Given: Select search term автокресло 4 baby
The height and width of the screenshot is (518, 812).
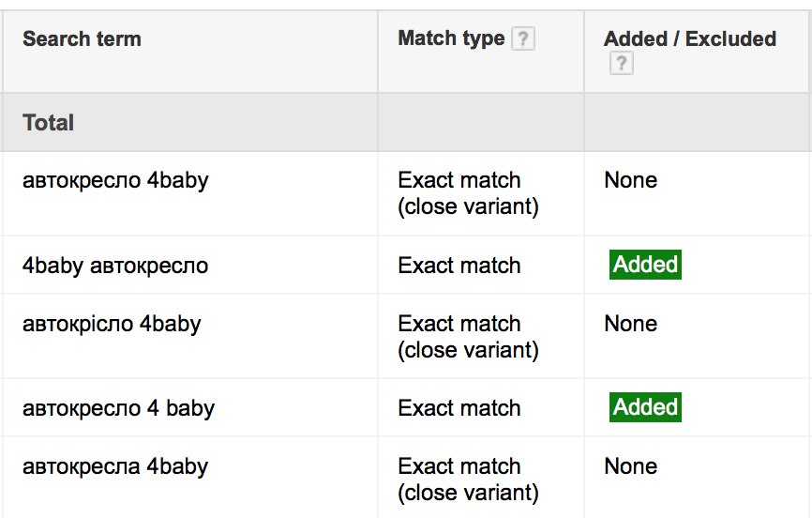Looking at the screenshot, I should [x=118, y=408].
